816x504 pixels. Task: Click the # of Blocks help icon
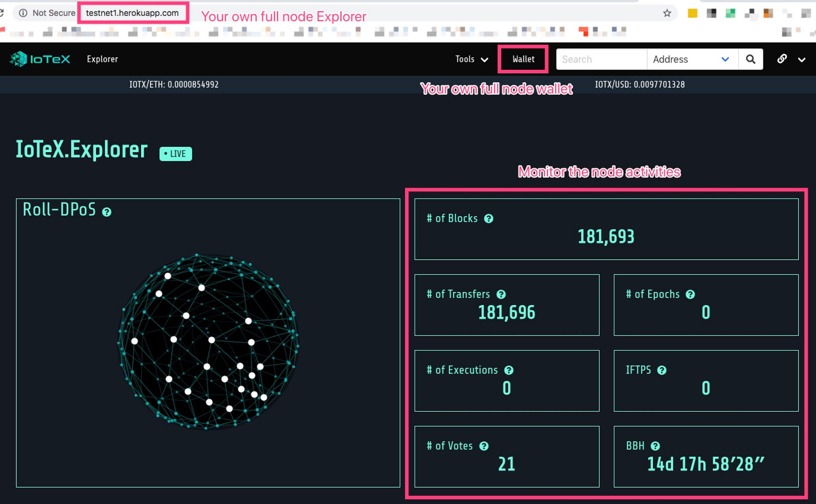pyautogui.click(x=488, y=219)
